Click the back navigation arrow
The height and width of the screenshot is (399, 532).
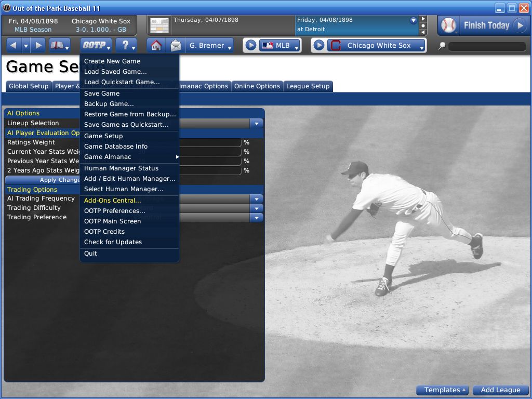[14, 46]
